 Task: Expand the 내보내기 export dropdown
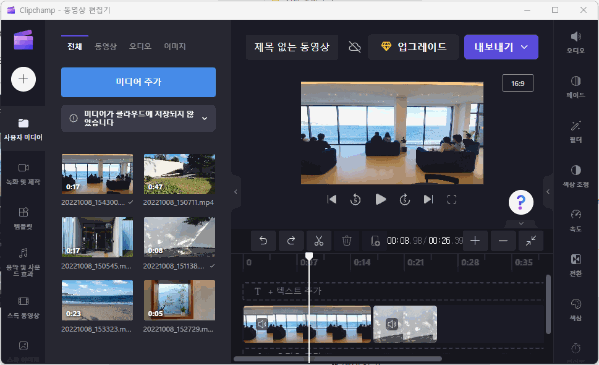click(x=525, y=47)
